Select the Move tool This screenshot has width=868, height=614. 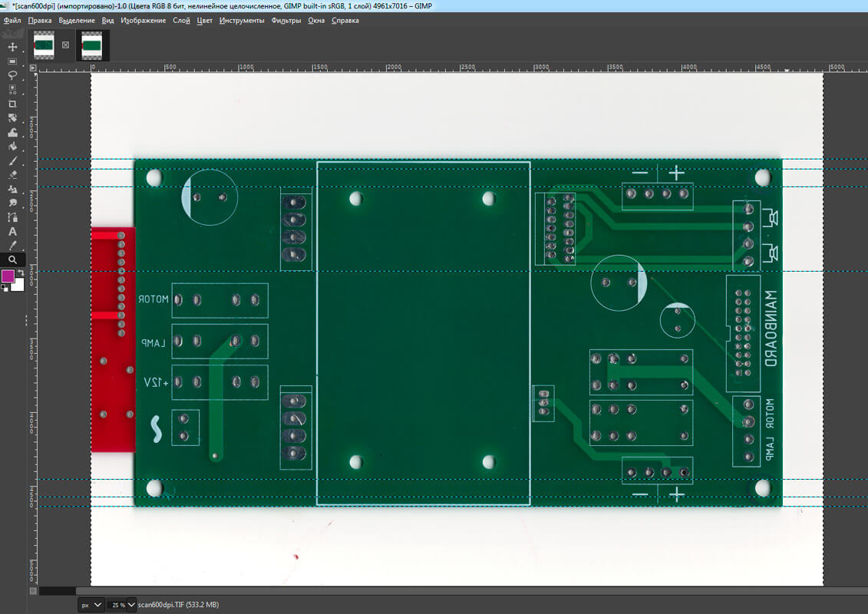12,47
